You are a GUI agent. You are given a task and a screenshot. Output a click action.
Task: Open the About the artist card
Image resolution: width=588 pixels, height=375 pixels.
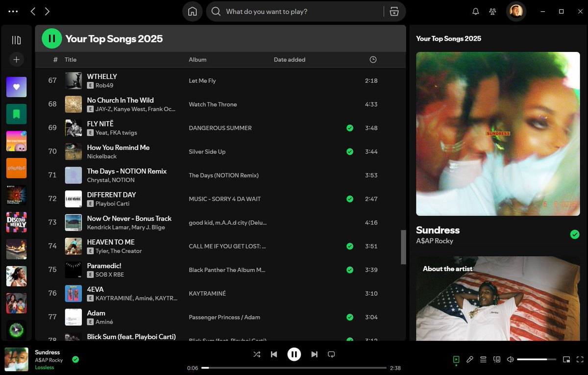pyautogui.click(x=498, y=299)
